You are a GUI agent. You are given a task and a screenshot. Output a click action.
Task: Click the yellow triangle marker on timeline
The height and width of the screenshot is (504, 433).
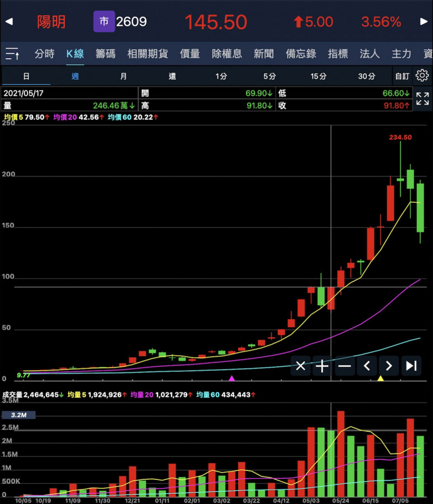pyautogui.click(x=380, y=379)
